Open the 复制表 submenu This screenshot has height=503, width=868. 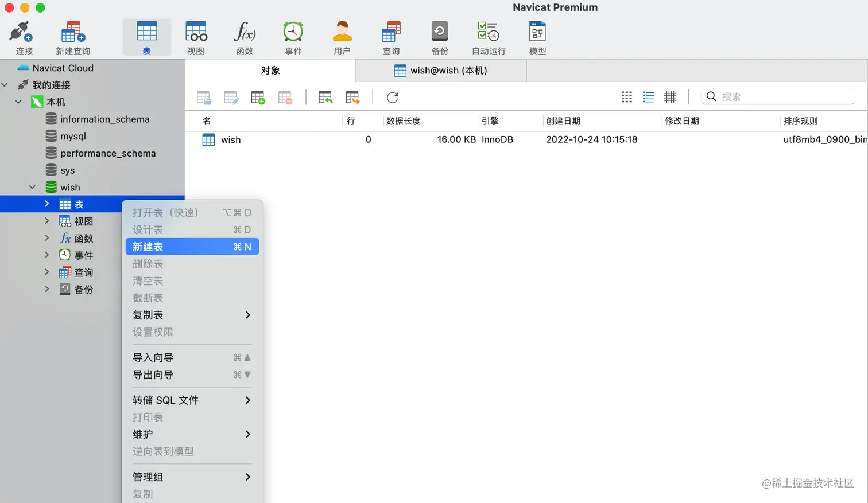point(192,315)
